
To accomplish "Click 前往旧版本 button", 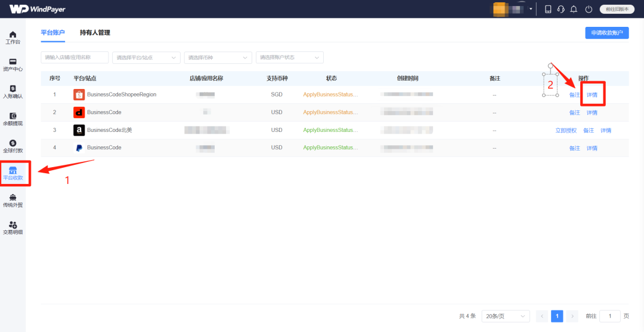I will pos(617,9).
